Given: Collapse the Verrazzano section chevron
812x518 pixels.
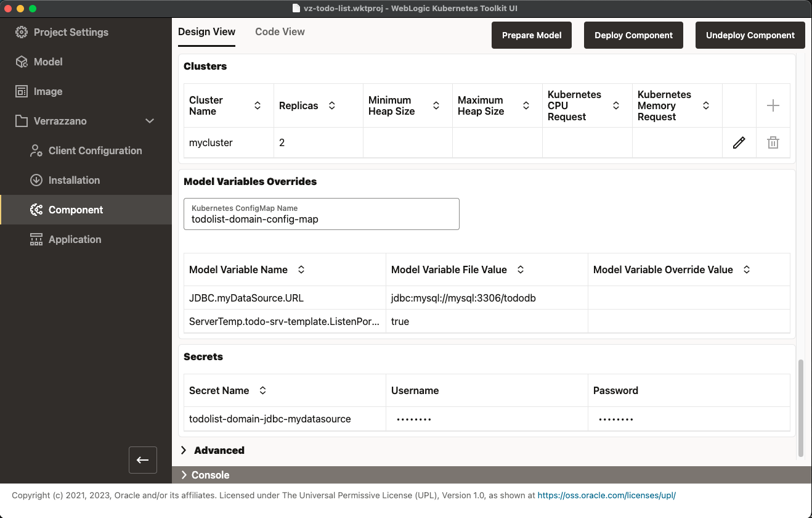Looking at the screenshot, I should coord(150,121).
